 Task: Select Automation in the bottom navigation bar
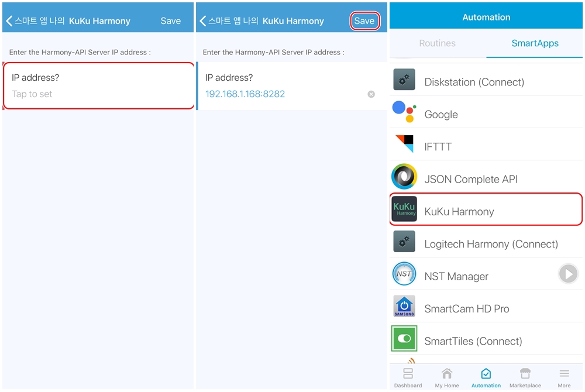coord(486,378)
